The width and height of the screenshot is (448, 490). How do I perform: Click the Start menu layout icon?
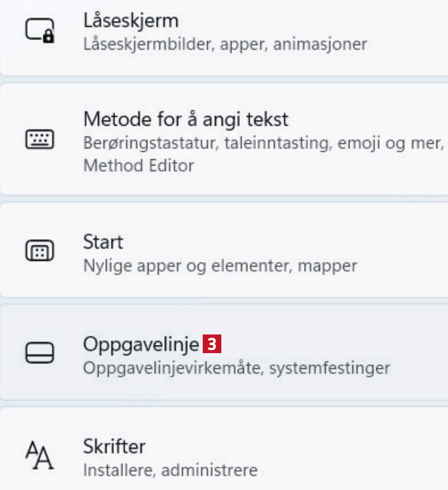click(40, 250)
